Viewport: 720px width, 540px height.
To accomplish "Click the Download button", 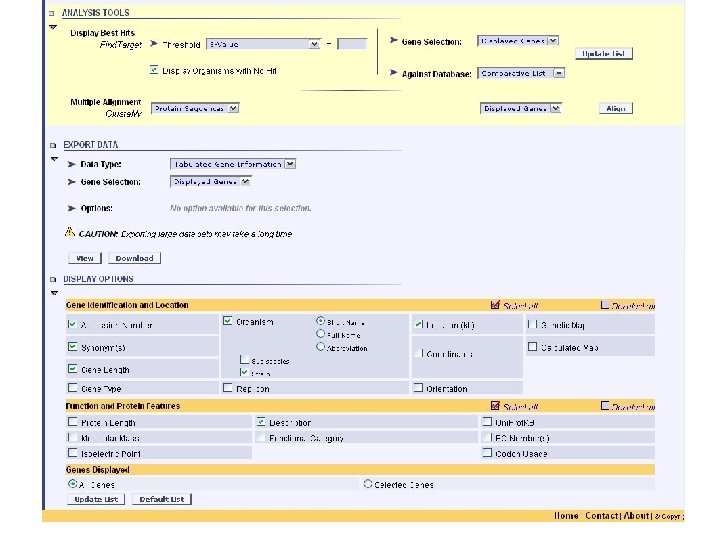I will (134, 258).
